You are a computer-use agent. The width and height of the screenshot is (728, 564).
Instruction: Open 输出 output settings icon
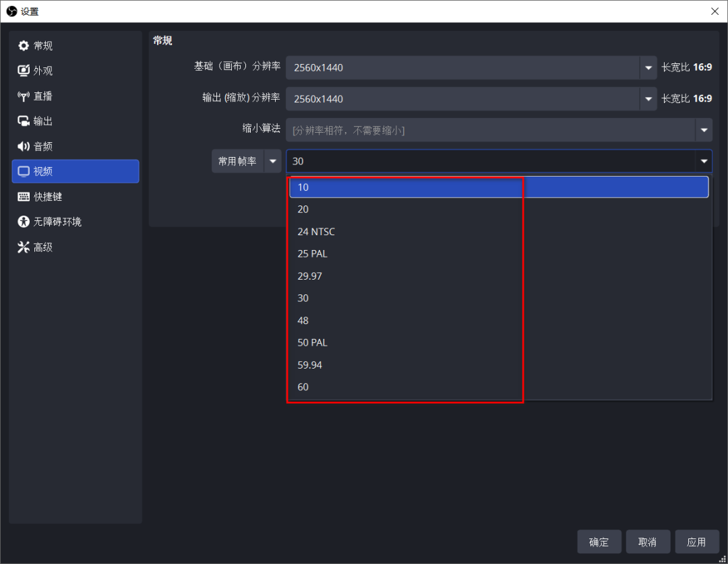[x=24, y=121]
